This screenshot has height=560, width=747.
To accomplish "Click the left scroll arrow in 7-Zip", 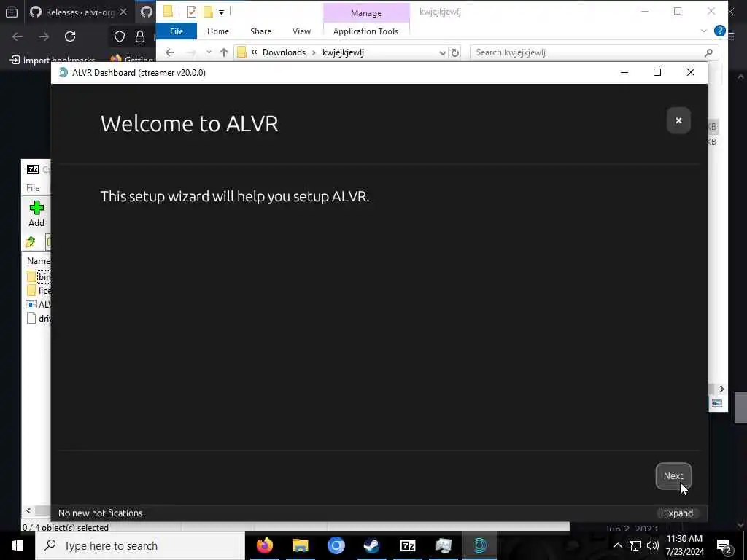I will coord(28,511).
